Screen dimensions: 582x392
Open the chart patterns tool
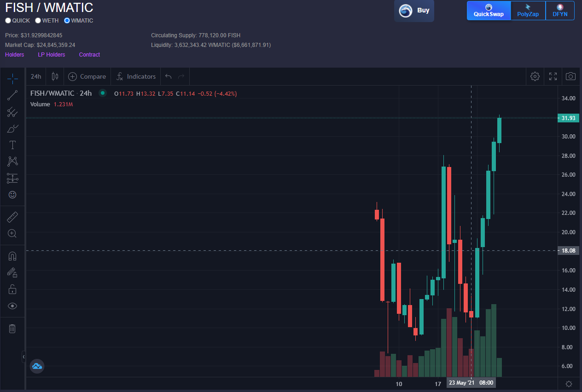coord(12,161)
